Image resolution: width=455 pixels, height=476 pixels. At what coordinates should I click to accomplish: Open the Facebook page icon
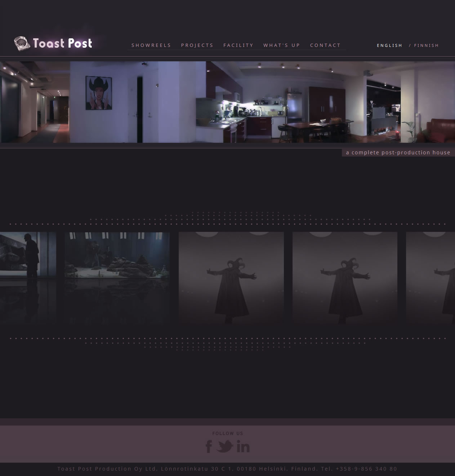coord(209,446)
